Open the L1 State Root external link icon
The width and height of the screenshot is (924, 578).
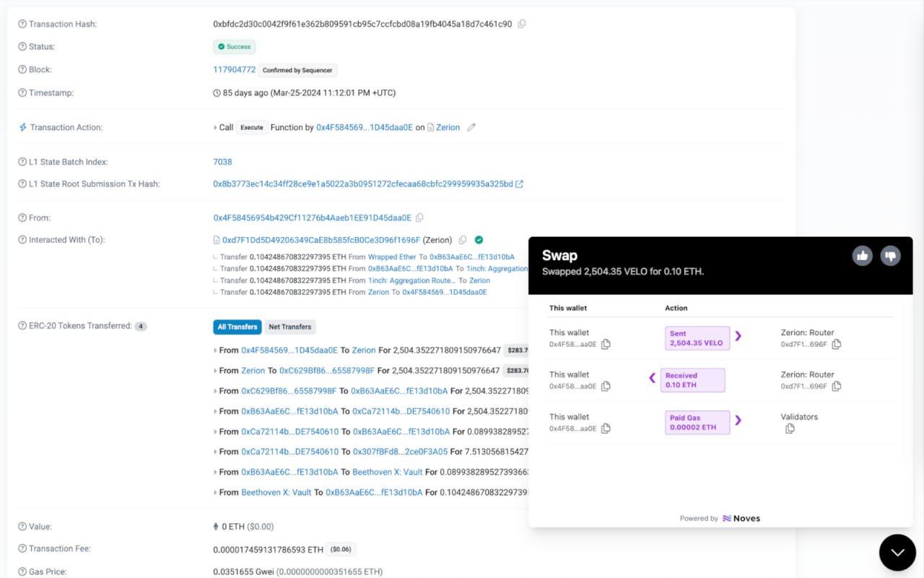[x=518, y=184]
